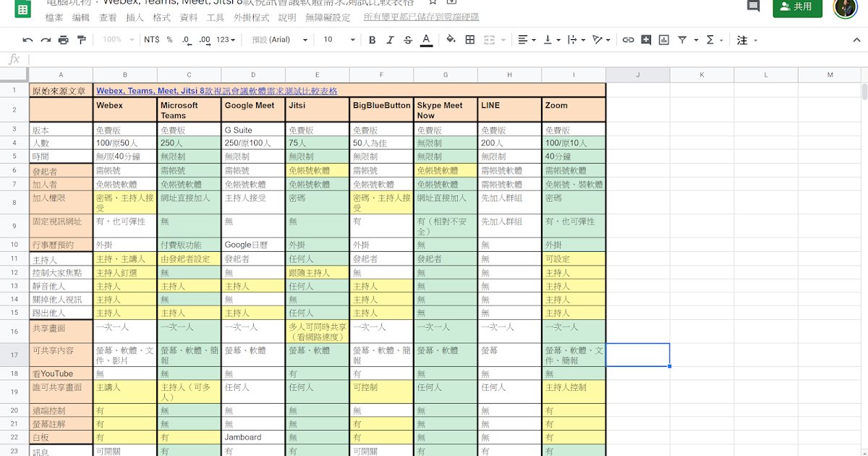The image size is (868, 456).
Task: Toggle strikethrough formatting
Action: [x=408, y=40]
